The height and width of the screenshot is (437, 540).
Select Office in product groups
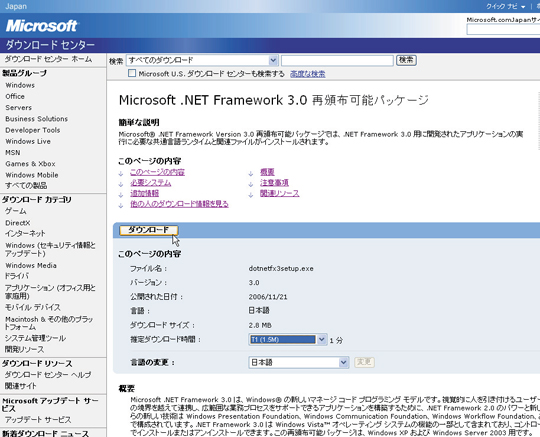tap(15, 96)
